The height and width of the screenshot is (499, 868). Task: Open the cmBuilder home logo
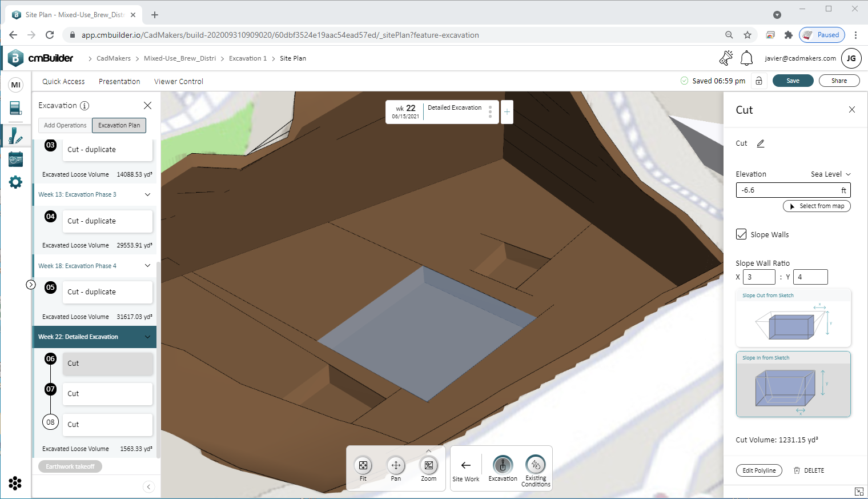pos(41,58)
